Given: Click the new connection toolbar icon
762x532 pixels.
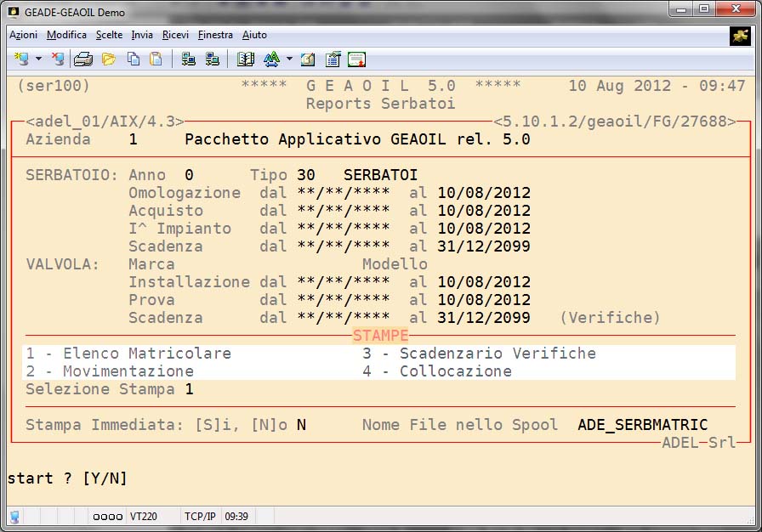Looking at the screenshot, I should point(20,59).
